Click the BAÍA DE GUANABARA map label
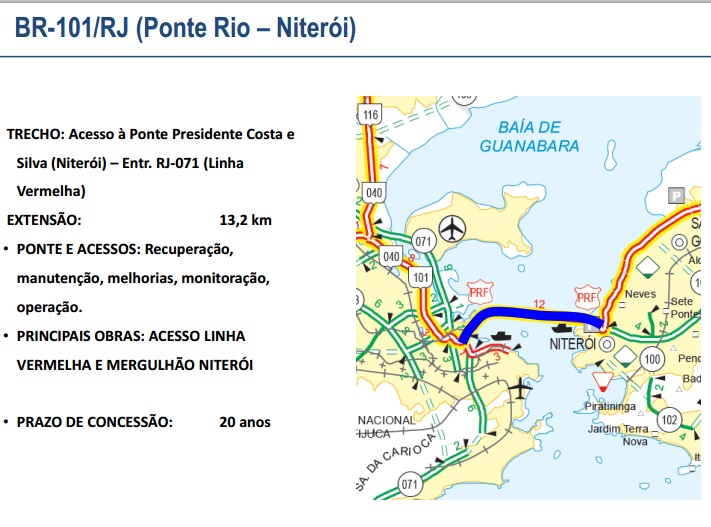The width and height of the screenshot is (711, 527). point(529,137)
